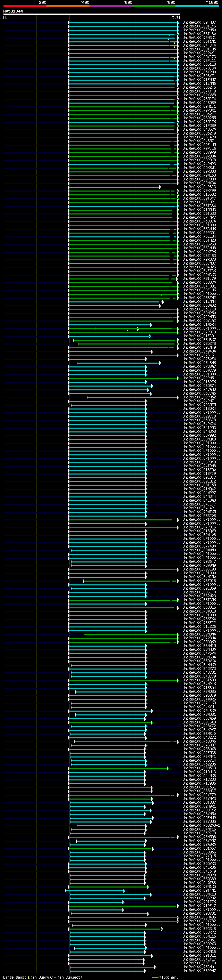Select hit label UniRef100_Q29CI8
222x980 pixels.
tap(199, 416)
